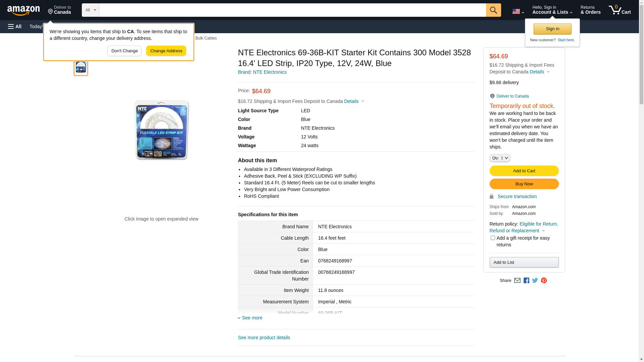Open the hamburger All menu
This screenshot has height=362, width=644.
pyautogui.click(x=15, y=26)
